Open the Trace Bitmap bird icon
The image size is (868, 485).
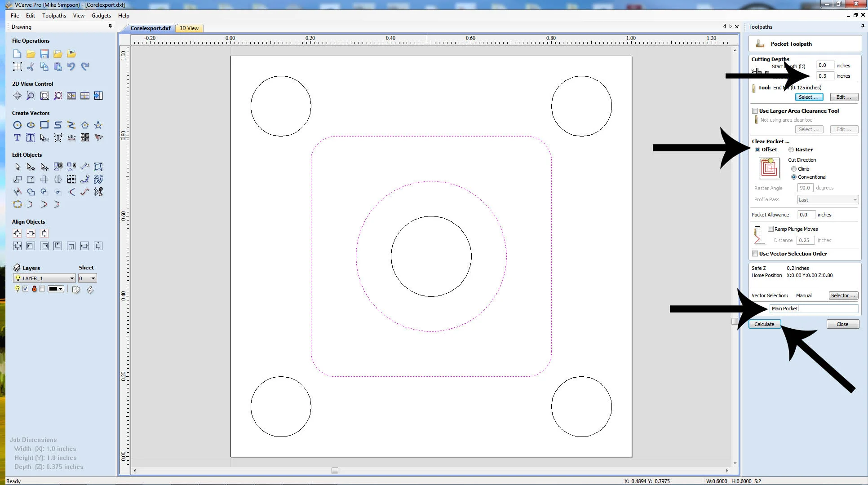98,137
